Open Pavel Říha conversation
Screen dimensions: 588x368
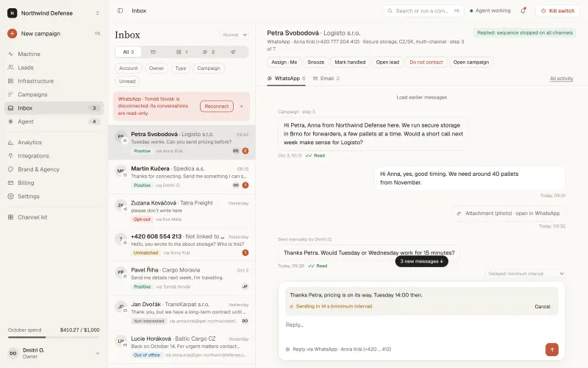tap(182, 278)
